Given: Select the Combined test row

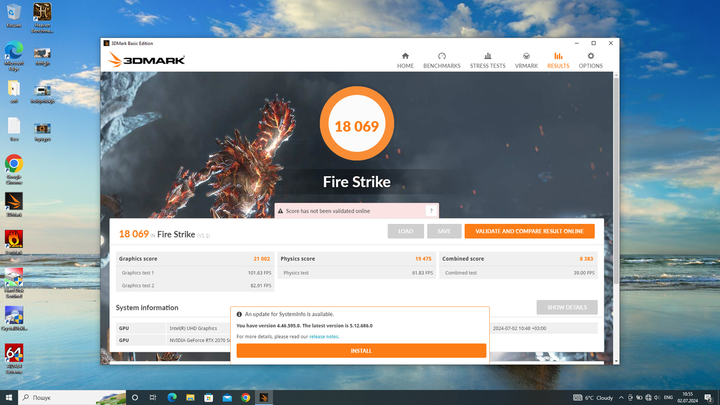Looking at the screenshot, I should tap(518, 273).
